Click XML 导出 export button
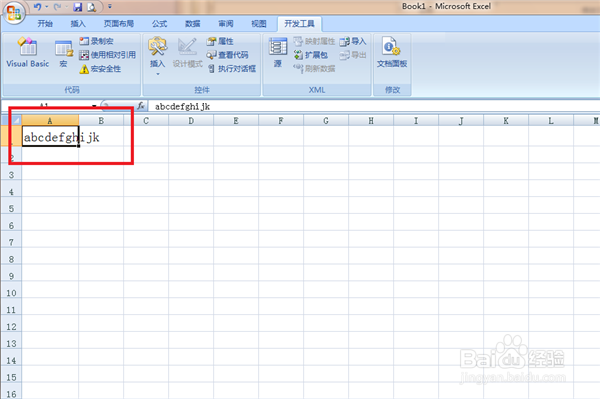 click(353, 55)
